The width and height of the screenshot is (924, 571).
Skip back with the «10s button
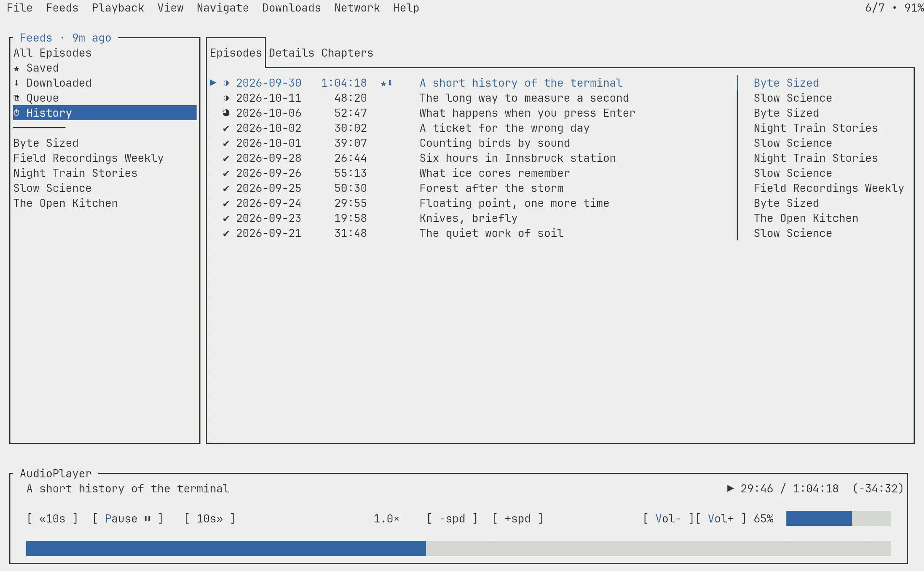(52, 519)
